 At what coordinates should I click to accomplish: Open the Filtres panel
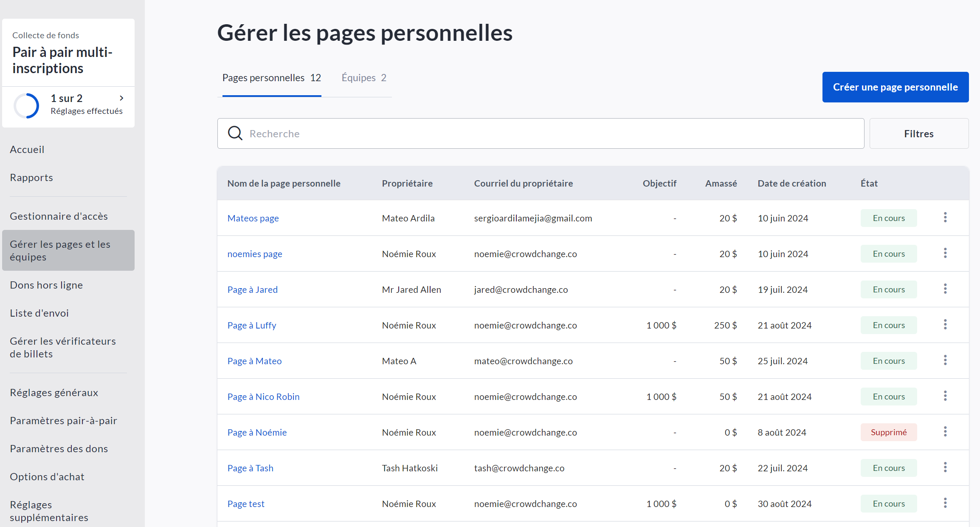918,133
